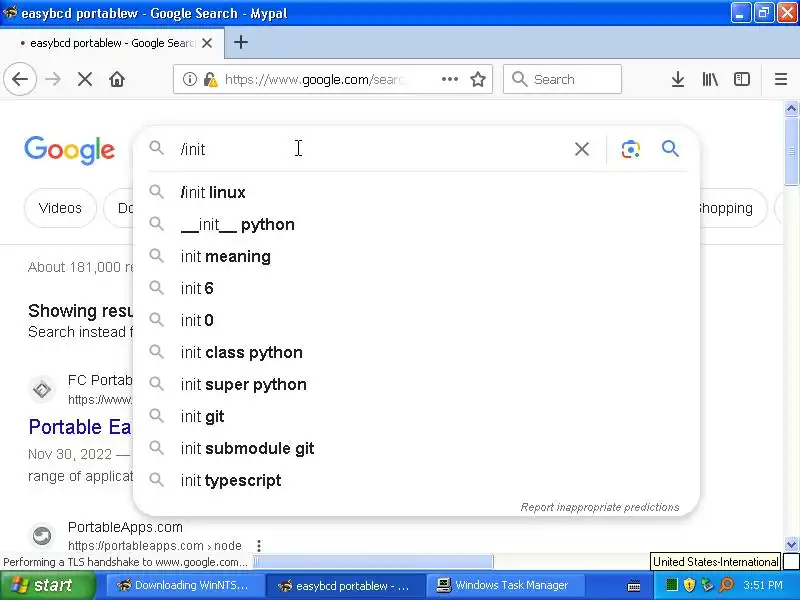The image size is (800, 600).
Task: Click PortableApps.com result favicon
Action: [42, 535]
